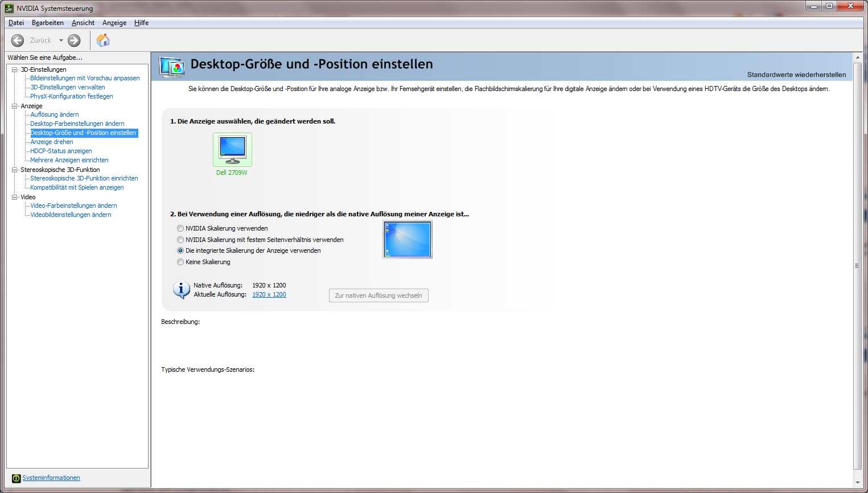Open Videobildeinstellungen ändern
The height and width of the screenshot is (493, 868).
coord(71,215)
